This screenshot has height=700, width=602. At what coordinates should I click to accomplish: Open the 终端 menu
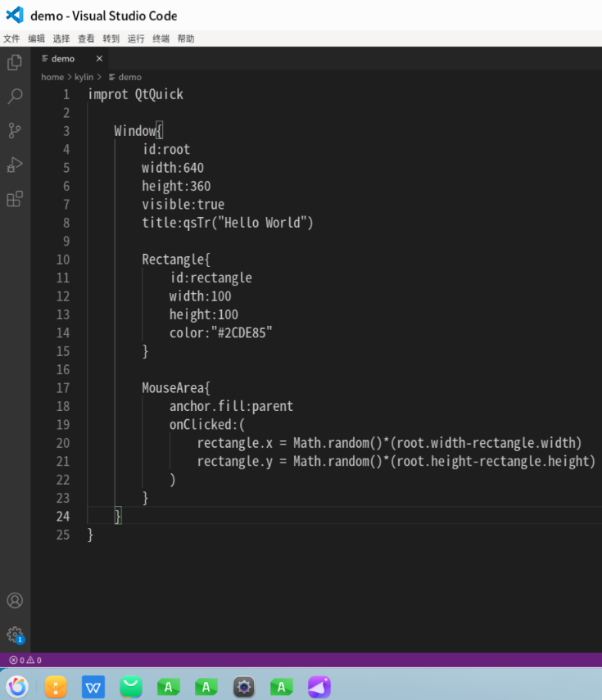161,38
